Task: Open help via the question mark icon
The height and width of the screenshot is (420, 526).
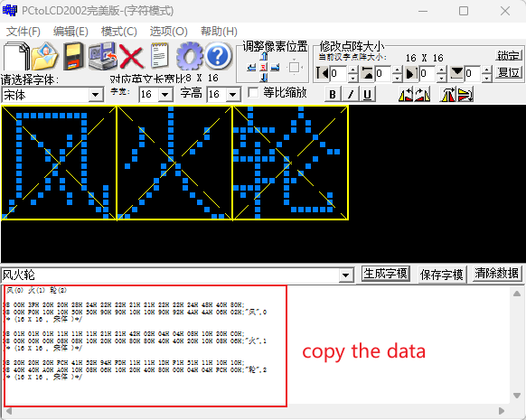Action: pos(218,56)
